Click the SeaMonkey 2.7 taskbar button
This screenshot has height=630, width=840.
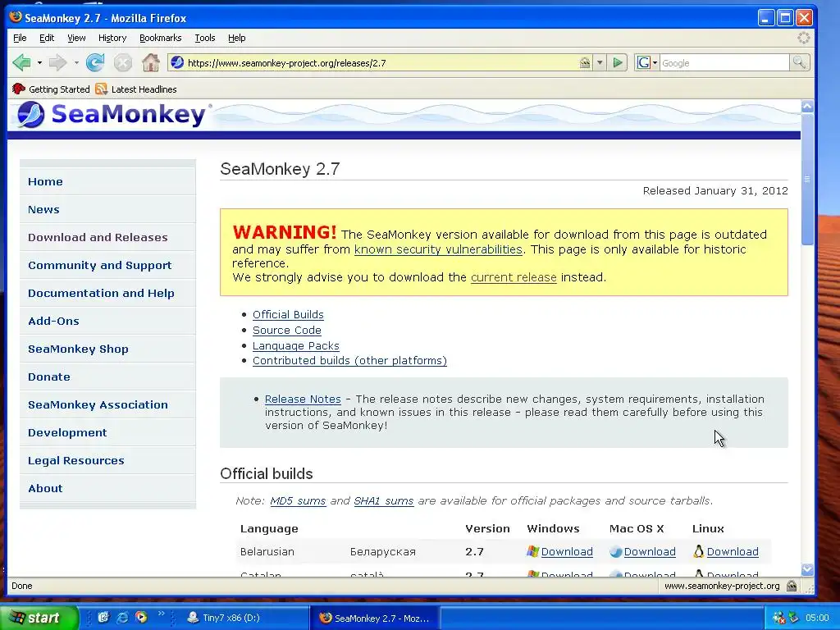point(374,618)
